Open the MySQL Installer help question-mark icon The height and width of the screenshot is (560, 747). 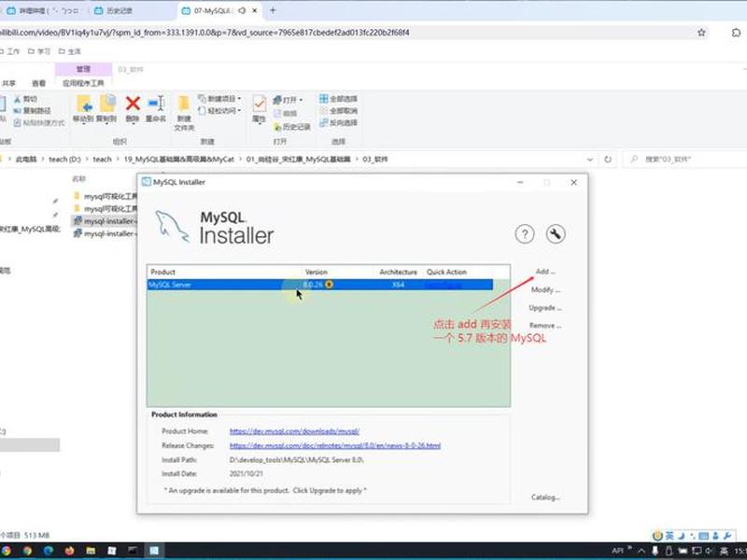525,234
